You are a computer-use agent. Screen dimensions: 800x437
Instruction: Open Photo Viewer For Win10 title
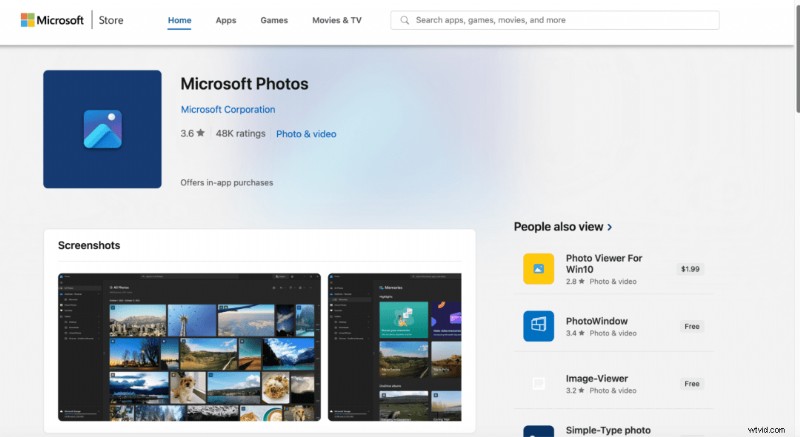click(604, 264)
